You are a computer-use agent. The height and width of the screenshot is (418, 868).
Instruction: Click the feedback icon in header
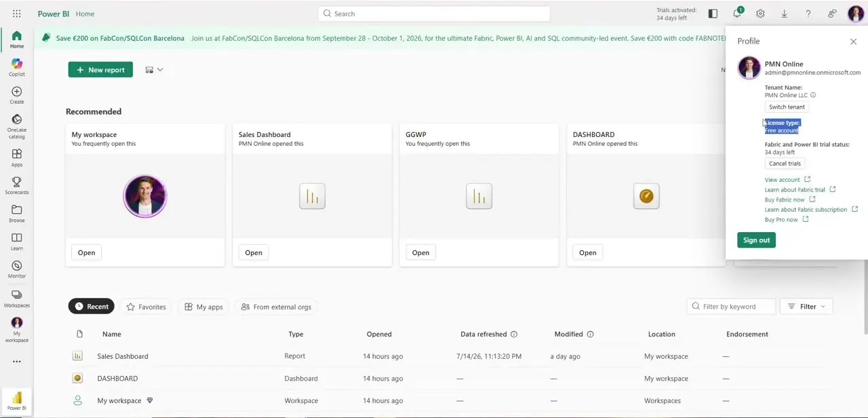[x=832, y=14]
